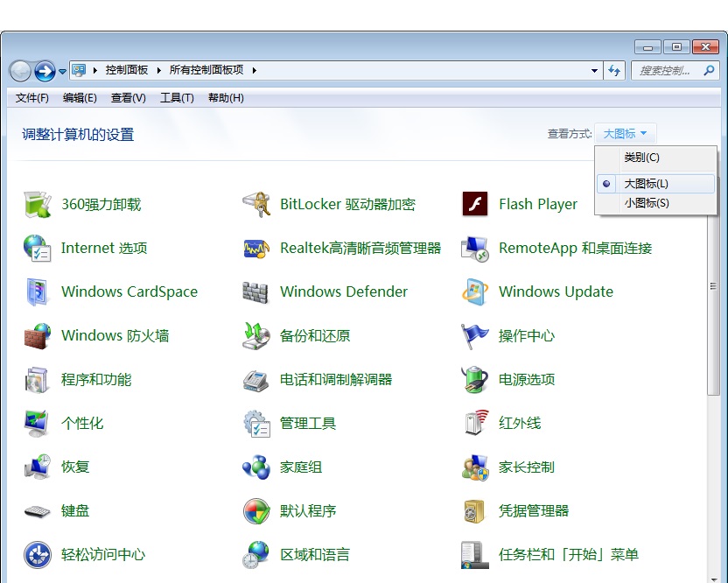Expand the address bar history dropdown
Viewport: 728px width, 583px height.
(x=592, y=70)
